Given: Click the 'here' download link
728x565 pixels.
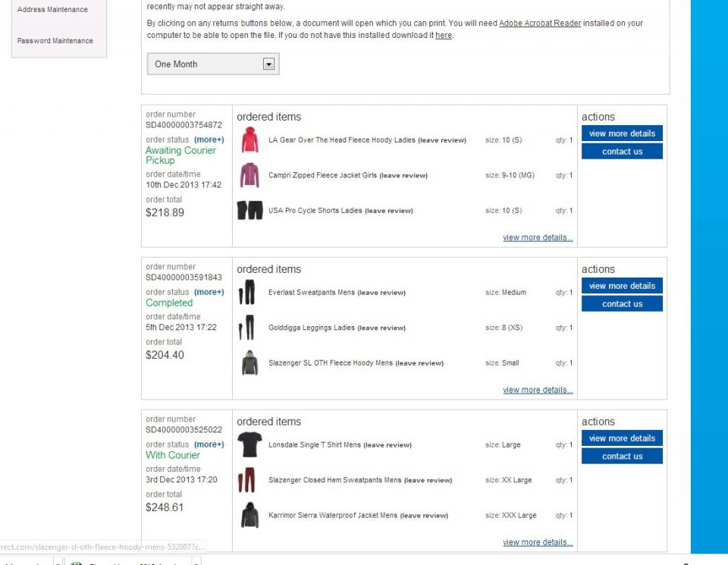Looking at the screenshot, I should click(444, 36).
